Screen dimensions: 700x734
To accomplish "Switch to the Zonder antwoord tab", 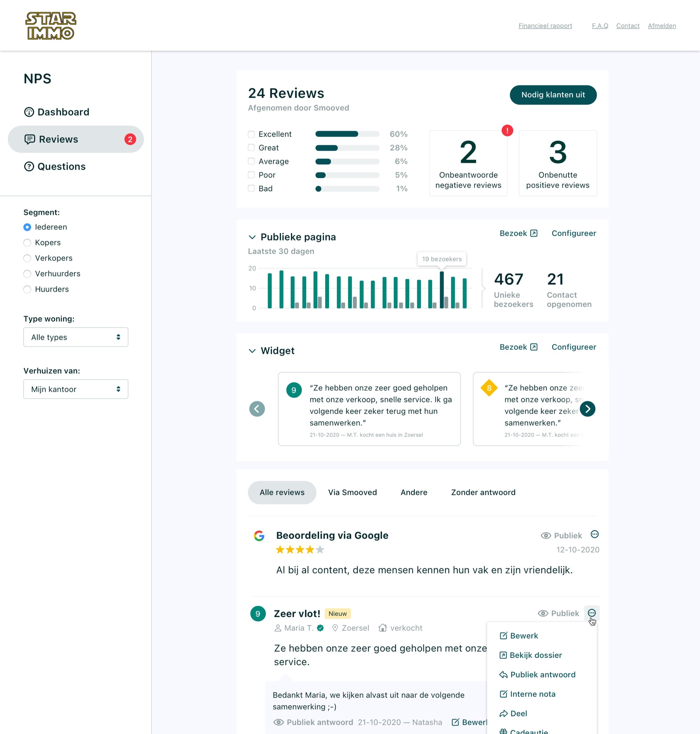I will [483, 493].
